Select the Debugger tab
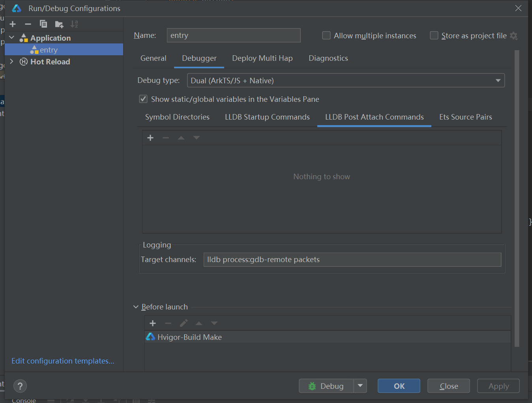 tap(199, 58)
